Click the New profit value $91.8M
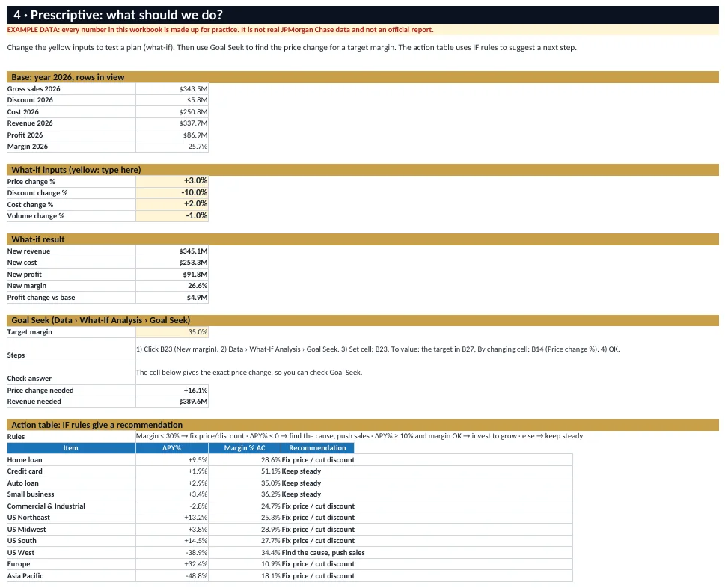725x588 pixels. click(x=172, y=274)
